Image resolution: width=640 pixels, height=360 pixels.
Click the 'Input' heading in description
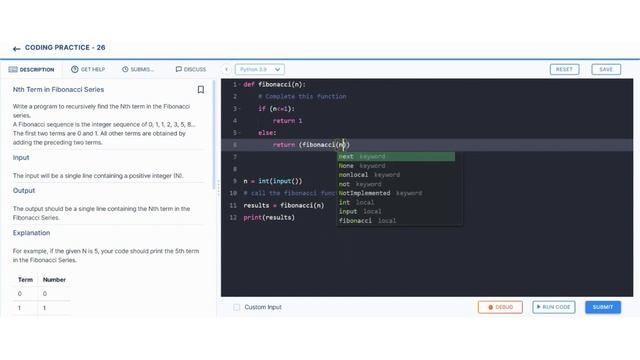click(21, 158)
